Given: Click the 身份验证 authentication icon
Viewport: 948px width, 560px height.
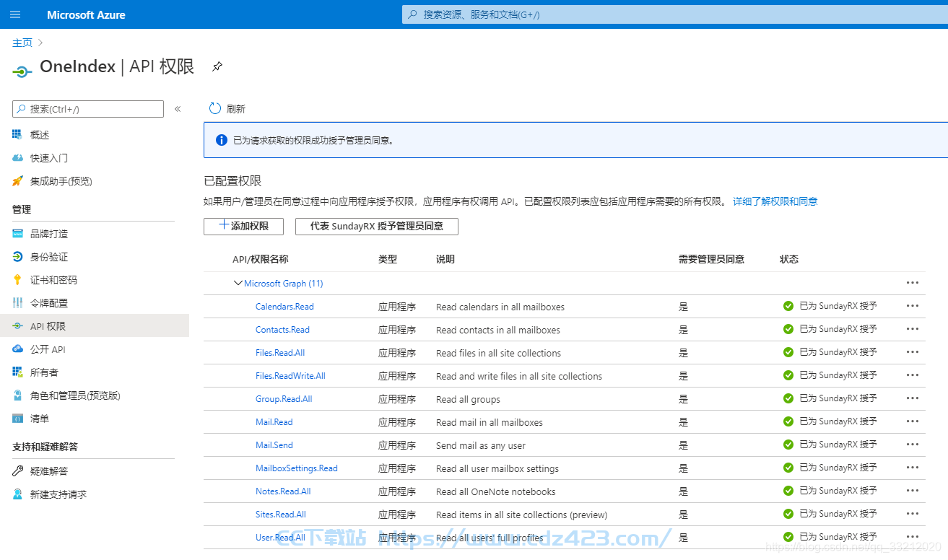Looking at the screenshot, I should tap(17, 257).
